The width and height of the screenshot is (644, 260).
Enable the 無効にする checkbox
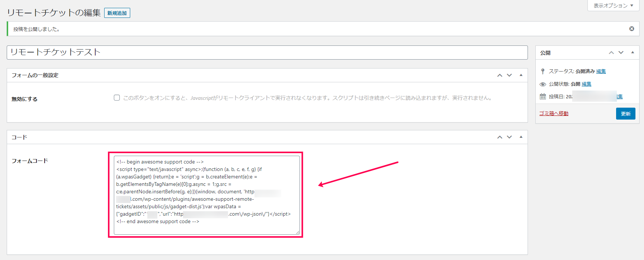point(117,98)
